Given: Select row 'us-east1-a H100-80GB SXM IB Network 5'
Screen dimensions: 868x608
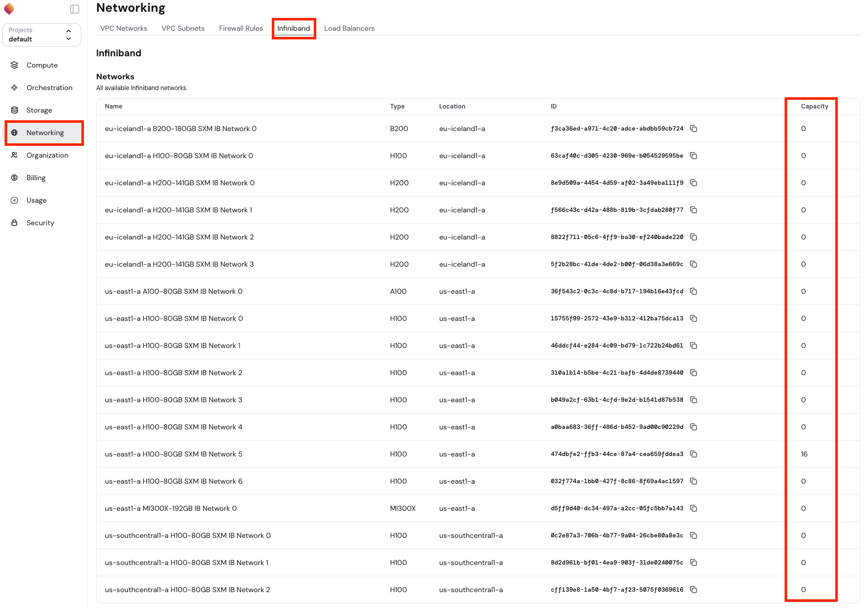Looking at the screenshot, I should coord(478,454).
